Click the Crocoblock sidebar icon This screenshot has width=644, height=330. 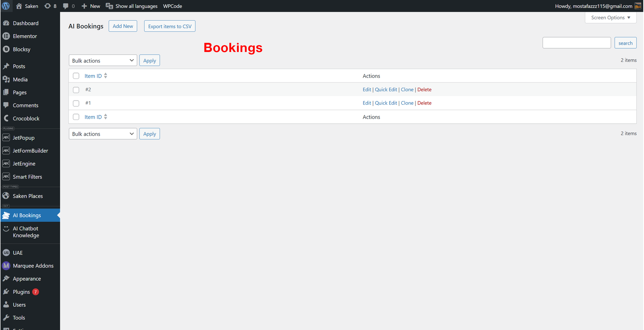(x=6, y=118)
